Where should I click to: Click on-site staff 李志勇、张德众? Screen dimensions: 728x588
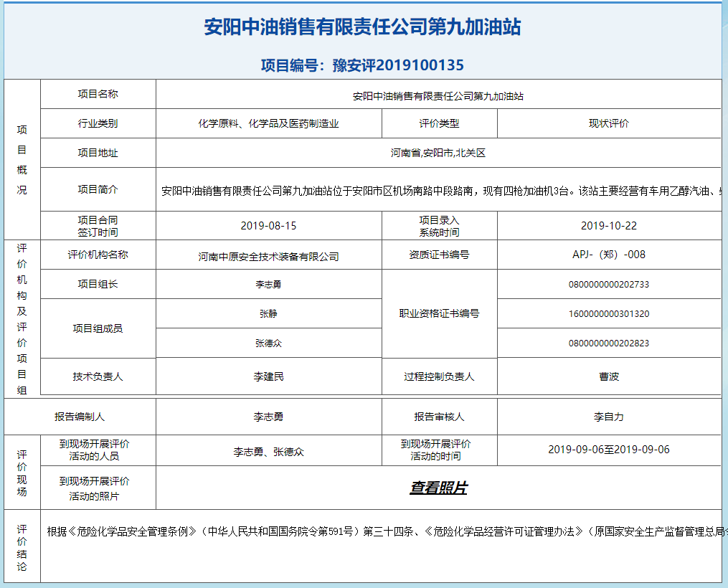269,452
